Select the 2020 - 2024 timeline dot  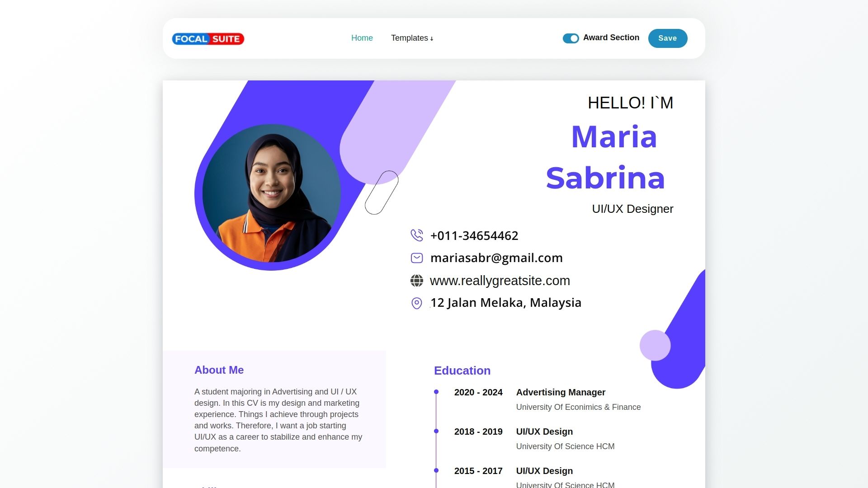[436, 392]
